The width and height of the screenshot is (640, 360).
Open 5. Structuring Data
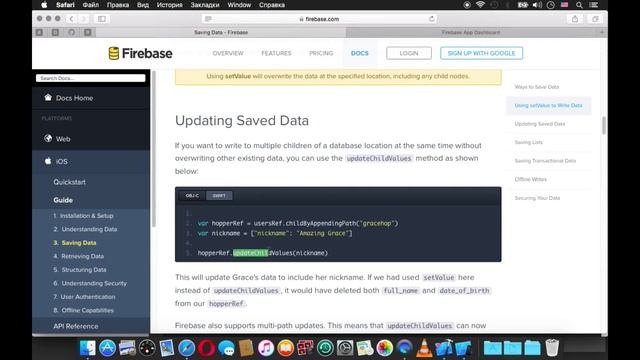click(80, 269)
